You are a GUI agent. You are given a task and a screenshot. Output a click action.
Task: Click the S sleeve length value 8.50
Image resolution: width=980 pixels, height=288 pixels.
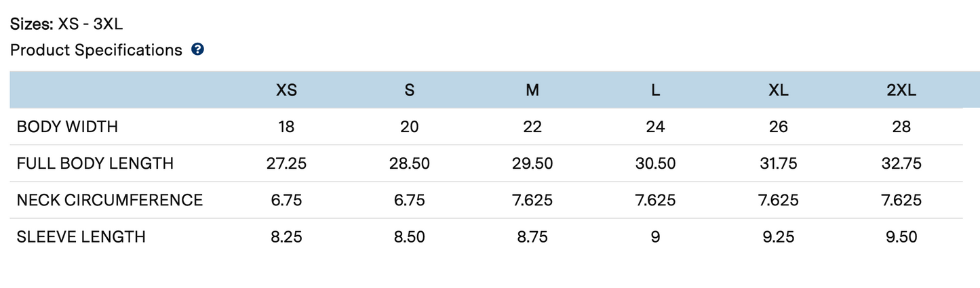click(x=410, y=236)
